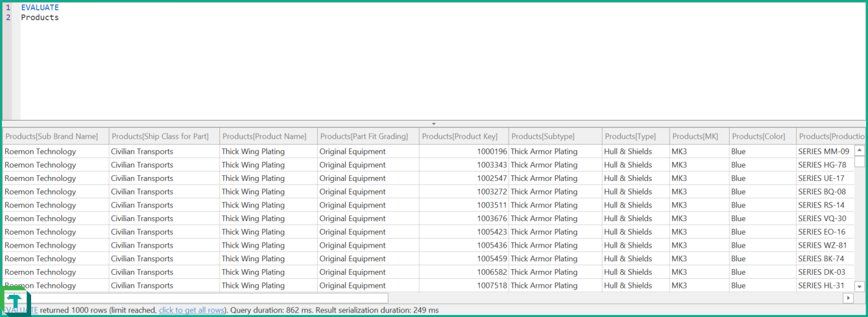This screenshot has width=868, height=317.
Task: Select the product key cell 1003272
Action: 464,192
